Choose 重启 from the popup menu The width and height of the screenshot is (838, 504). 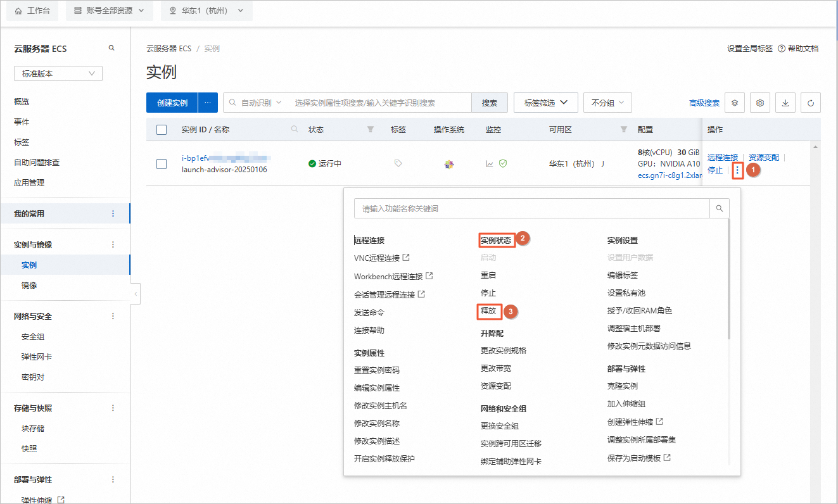(x=488, y=275)
